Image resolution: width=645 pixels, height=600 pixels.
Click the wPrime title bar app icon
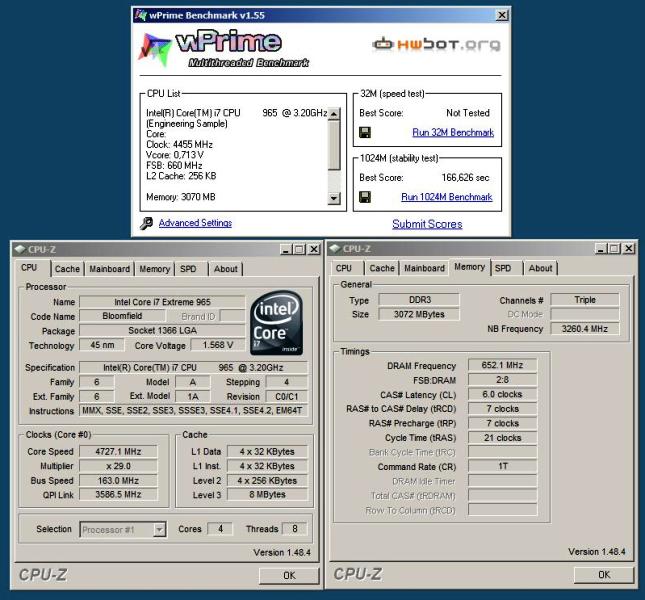(x=141, y=15)
